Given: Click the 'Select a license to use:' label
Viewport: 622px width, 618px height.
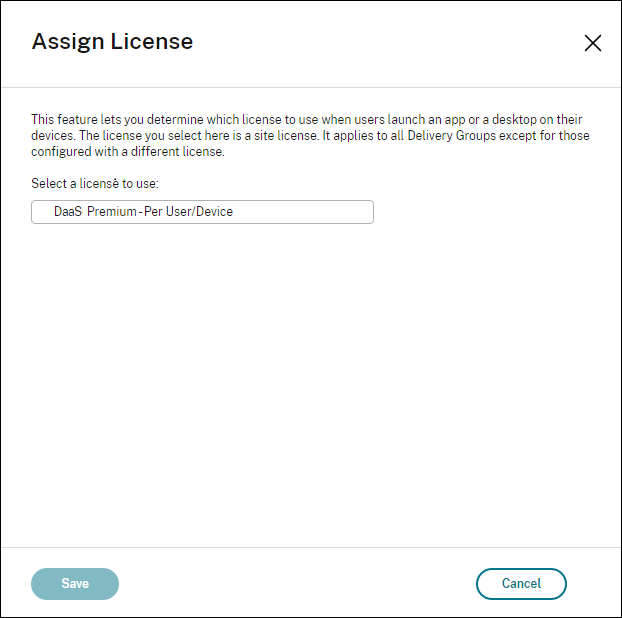Looking at the screenshot, I should (x=95, y=183).
